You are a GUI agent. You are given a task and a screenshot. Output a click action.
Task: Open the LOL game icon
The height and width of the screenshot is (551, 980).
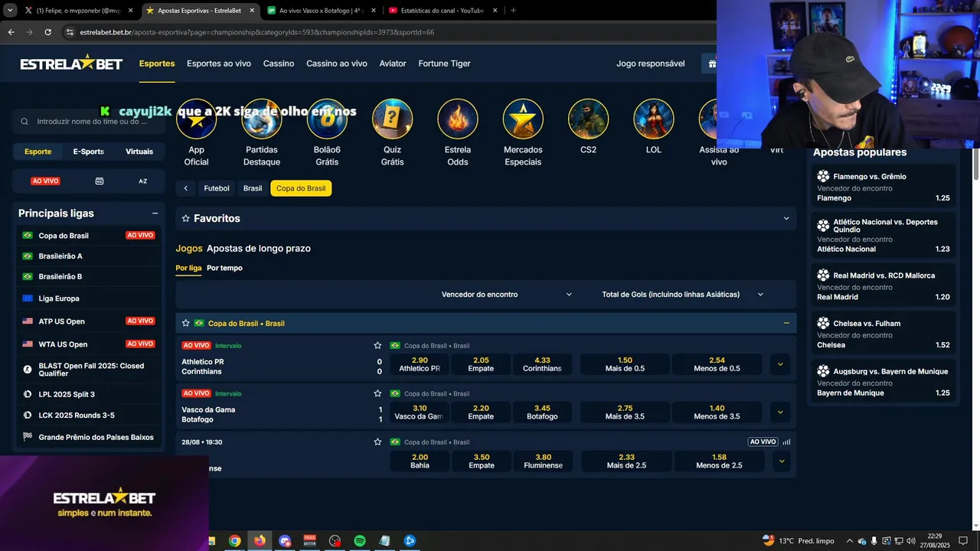[654, 119]
